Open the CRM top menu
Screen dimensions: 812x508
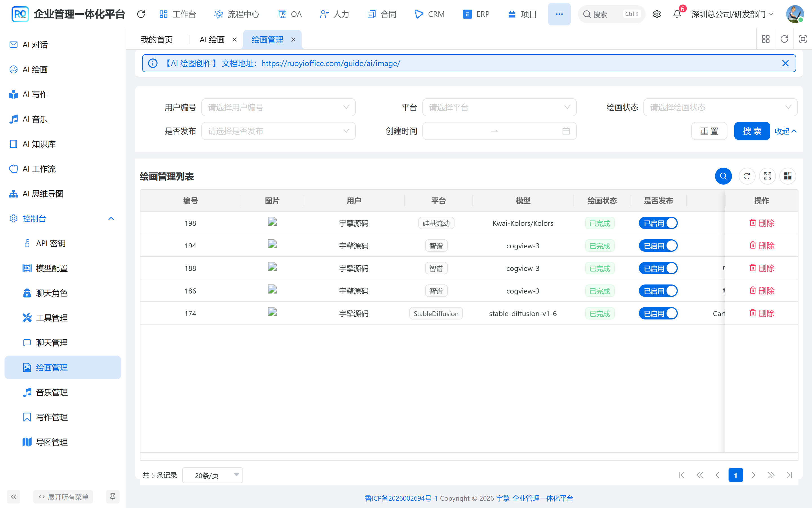pyautogui.click(x=429, y=14)
